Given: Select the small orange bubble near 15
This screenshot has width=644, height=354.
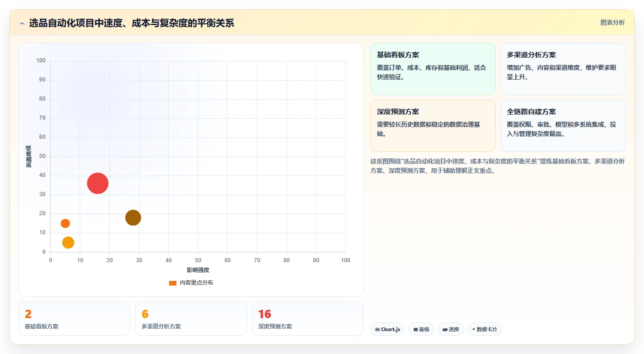Looking at the screenshot, I should [65, 223].
